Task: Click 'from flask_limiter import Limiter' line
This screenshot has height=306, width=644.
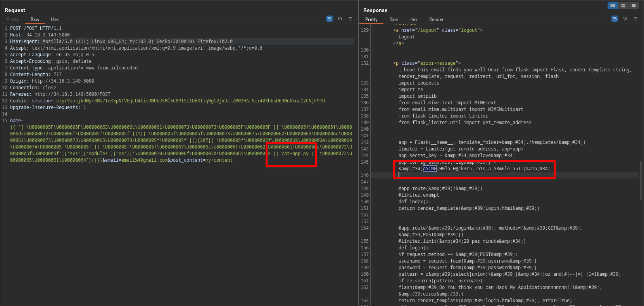Action: click(x=443, y=116)
